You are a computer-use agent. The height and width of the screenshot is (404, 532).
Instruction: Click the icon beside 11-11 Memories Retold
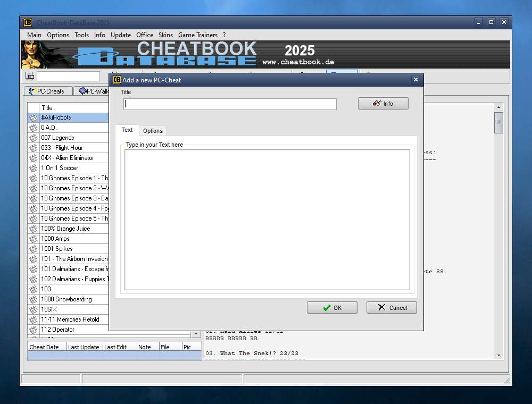(33, 319)
